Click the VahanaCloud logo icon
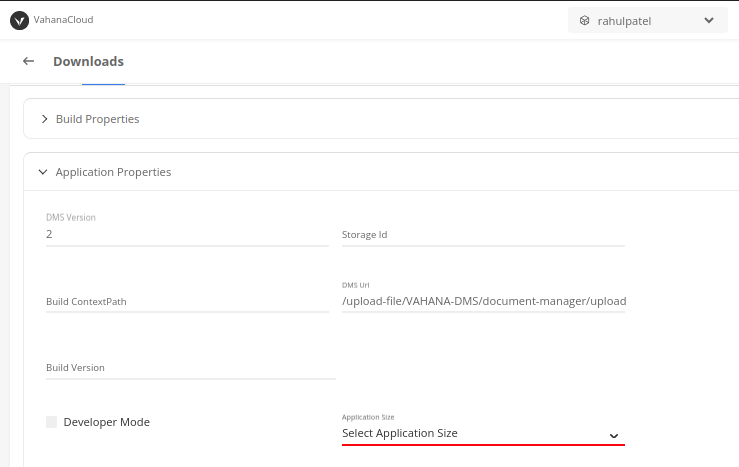739x467 pixels. pos(19,20)
